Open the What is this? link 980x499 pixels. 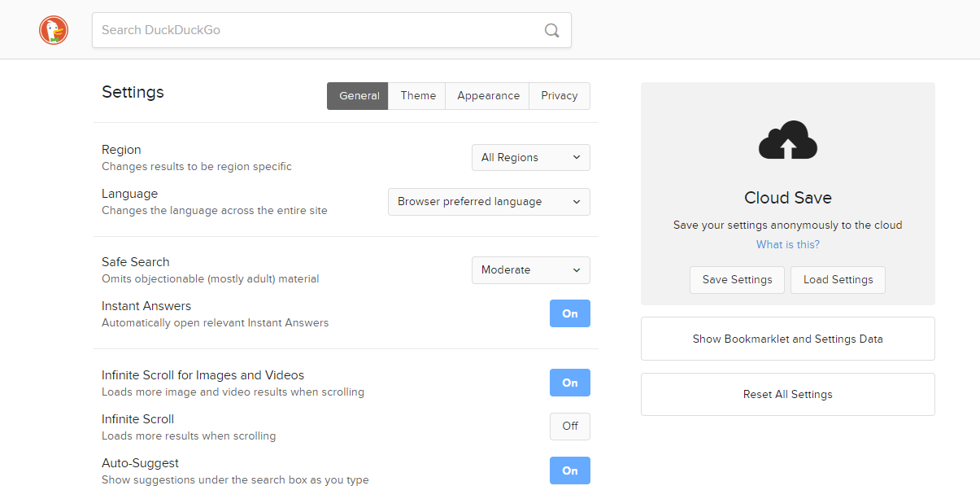[x=788, y=244]
